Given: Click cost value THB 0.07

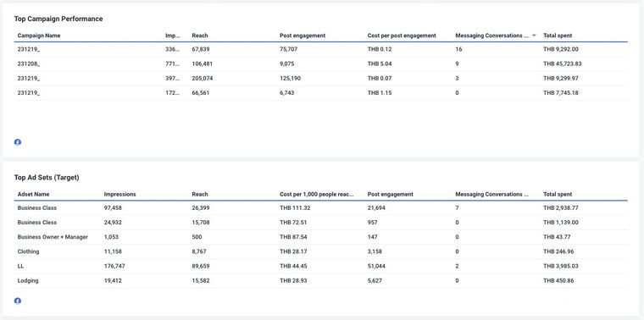Looking at the screenshot, I should point(380,79).
